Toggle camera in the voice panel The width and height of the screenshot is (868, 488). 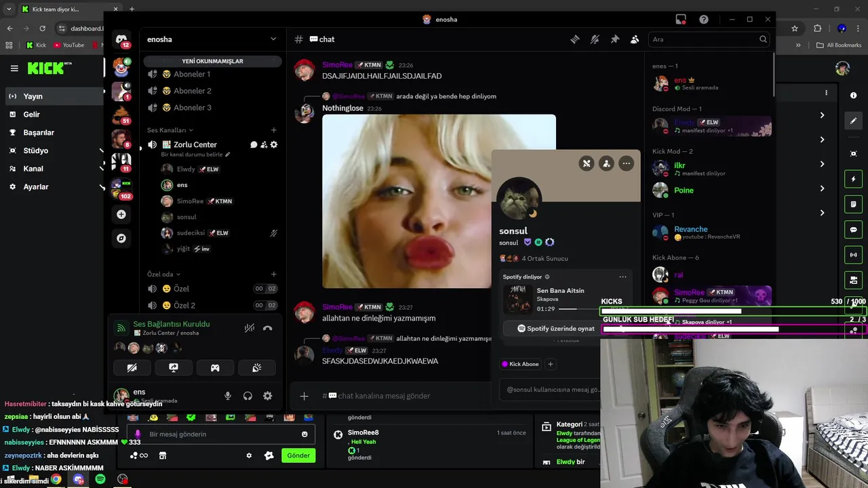132,367
